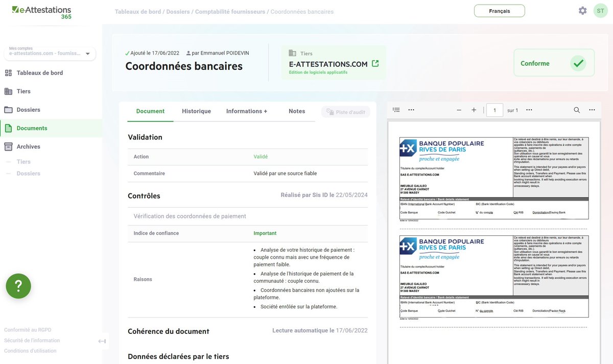Zoom out the PDF with minus
The image size is (613, 364).
tap(459, 110)
